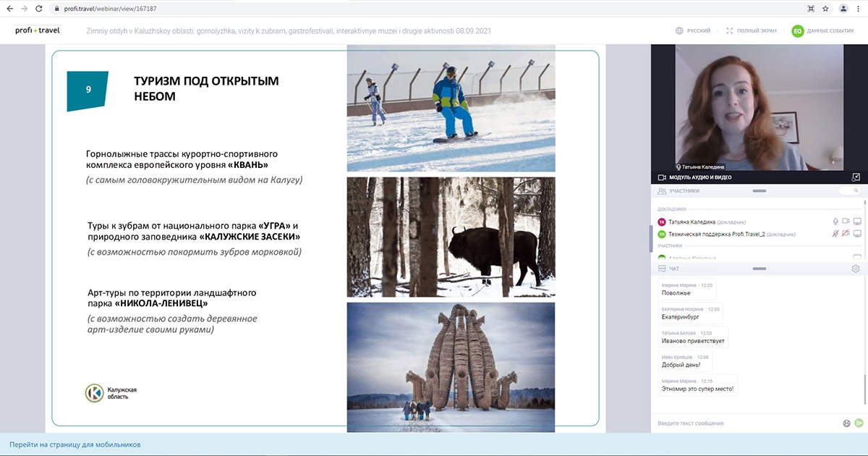868x456 pixels.
Task: Send chat message with green send button
Action: (856, 423)
